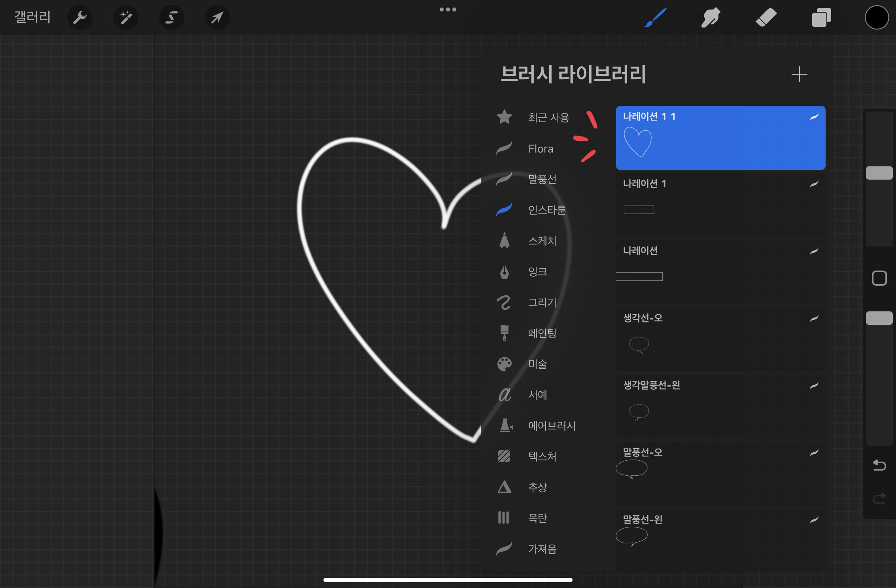The height and width of the screenshot is (588, 896).
Task: Tap the three-dot menu at top center
Action: (448, 9)
